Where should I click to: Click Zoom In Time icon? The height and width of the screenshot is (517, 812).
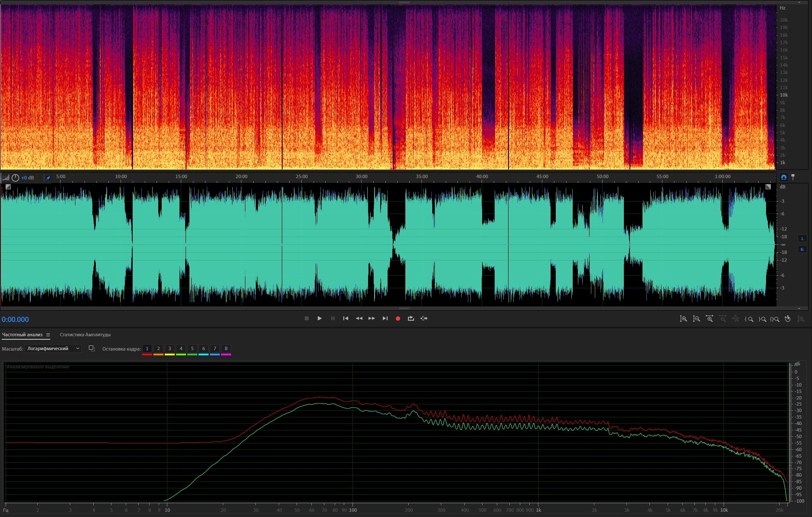click(709, 319)
